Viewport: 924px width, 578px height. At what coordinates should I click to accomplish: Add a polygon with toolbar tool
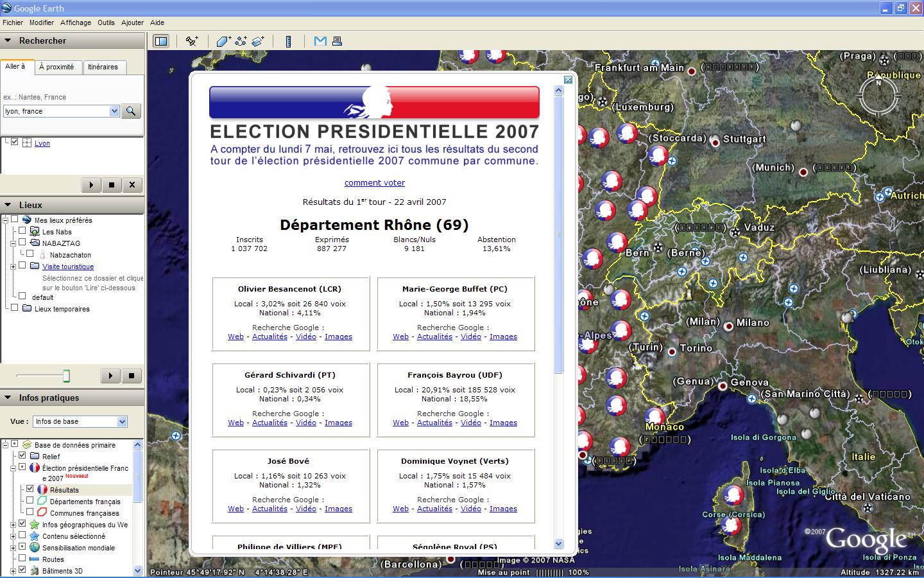pos(223,41)
